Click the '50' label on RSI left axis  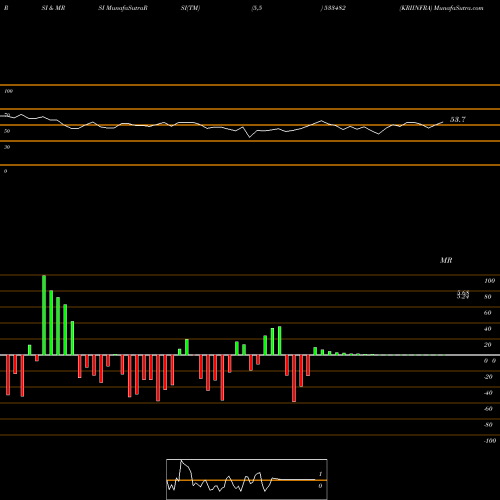tap(7, 131)
